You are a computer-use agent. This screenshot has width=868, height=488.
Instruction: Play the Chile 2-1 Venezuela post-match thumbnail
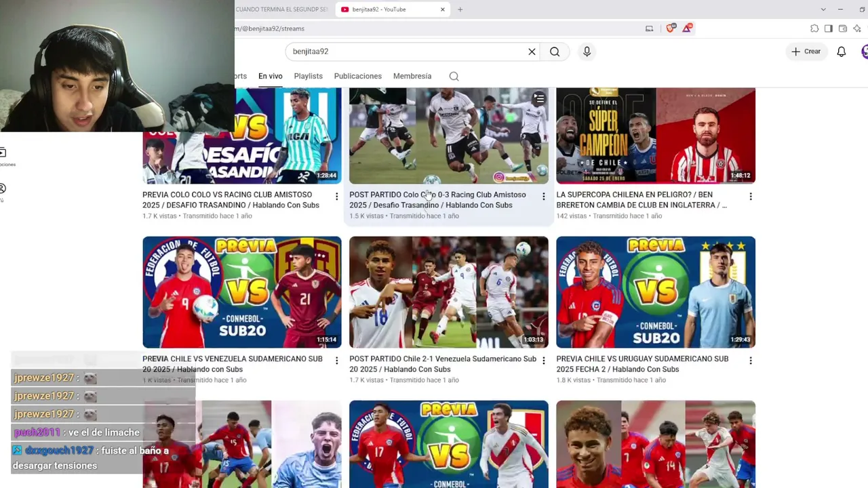pos(449,292)
